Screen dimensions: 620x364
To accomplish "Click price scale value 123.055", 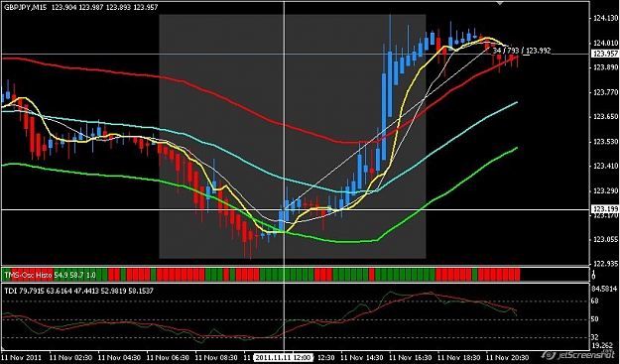I will point(605,239).
